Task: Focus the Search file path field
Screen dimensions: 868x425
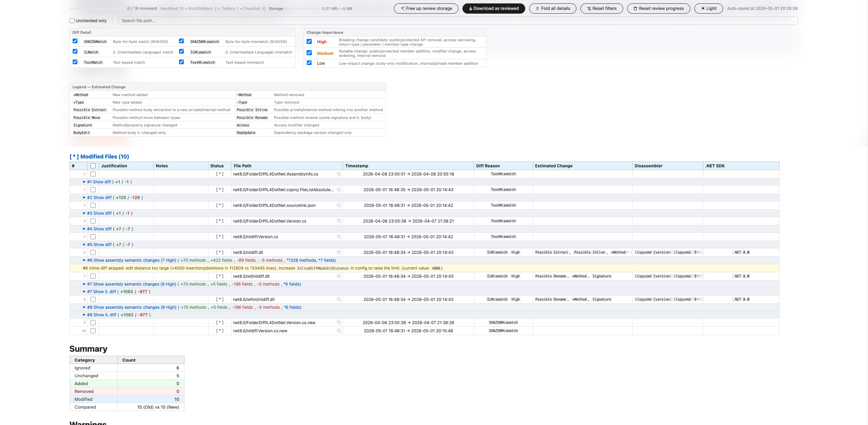Action: click(x=458, y=21)
